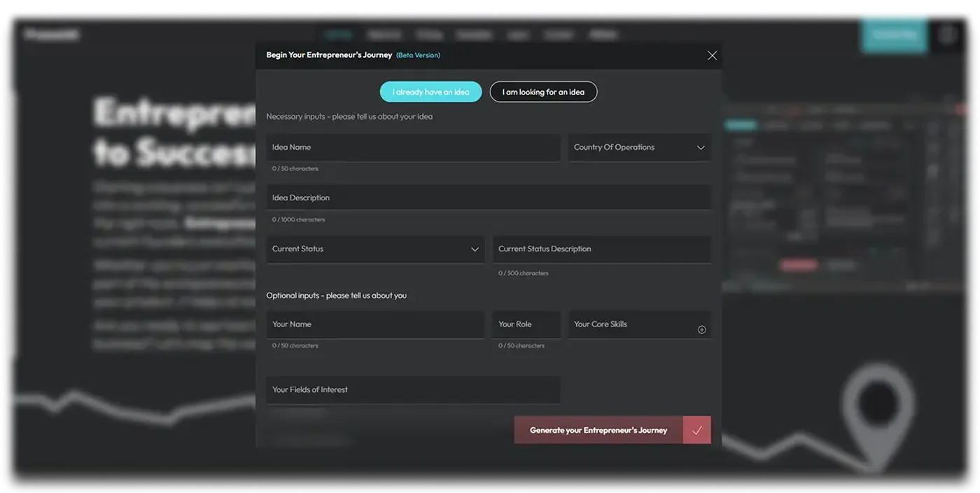
Task: Click the blurred site logo in the header
Action: click(x=52, y=34)
